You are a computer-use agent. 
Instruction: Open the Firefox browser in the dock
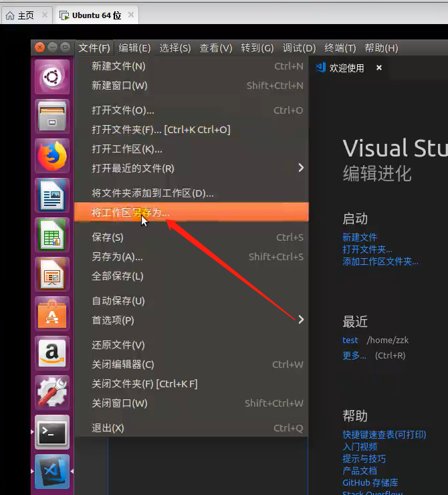pyautogui.click(x=52, y=156)
